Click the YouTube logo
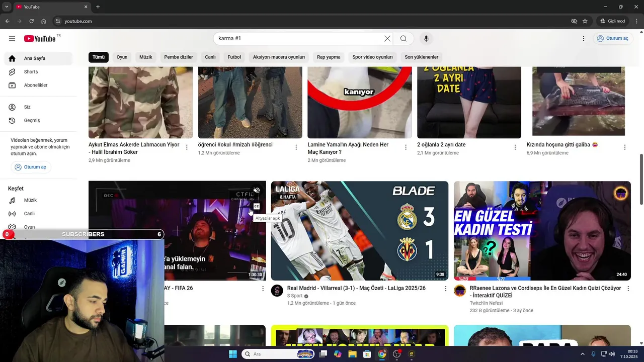 point(40,39)
